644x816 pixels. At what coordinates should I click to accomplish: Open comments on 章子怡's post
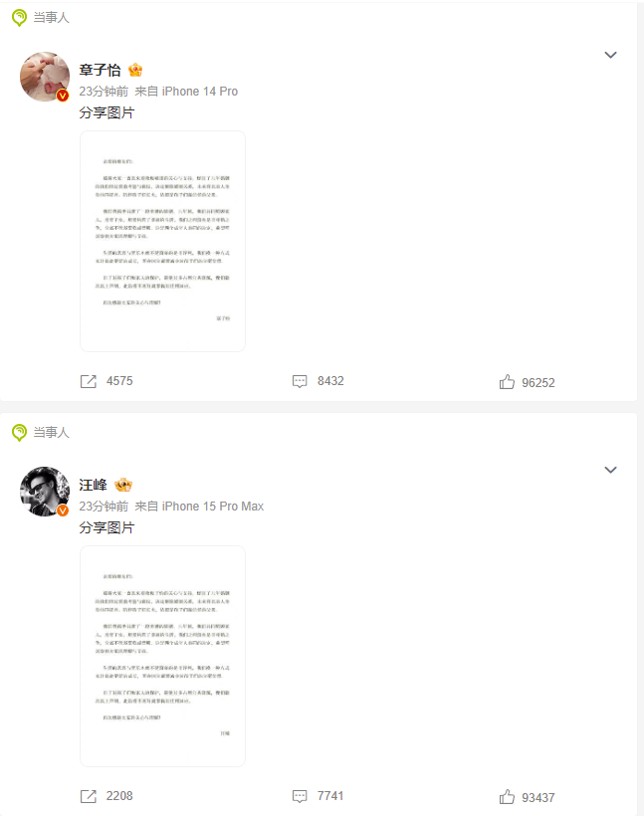pyautogui.click(x=300, y=381)
